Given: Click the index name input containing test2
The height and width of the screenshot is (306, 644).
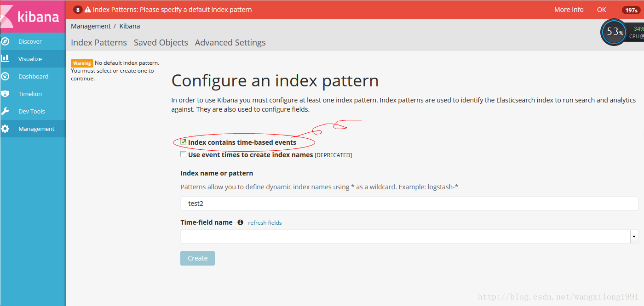Looking at the screenshot, I should (x=409, y=204).
